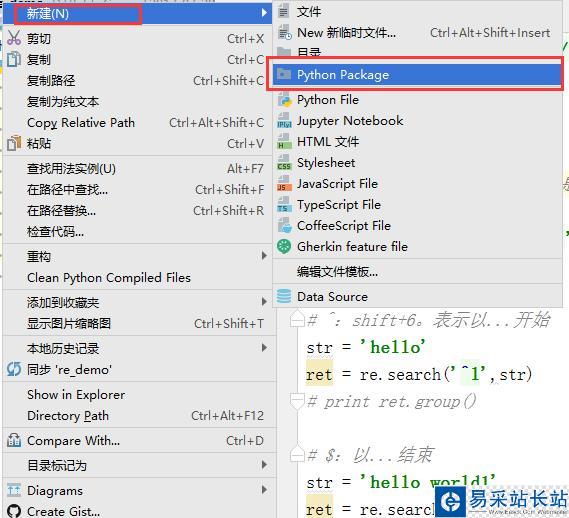This screenshot has width=569, height=518.
Task: Expand the 添加到收藏夹 submenu arrow
Action: (264, 302)
